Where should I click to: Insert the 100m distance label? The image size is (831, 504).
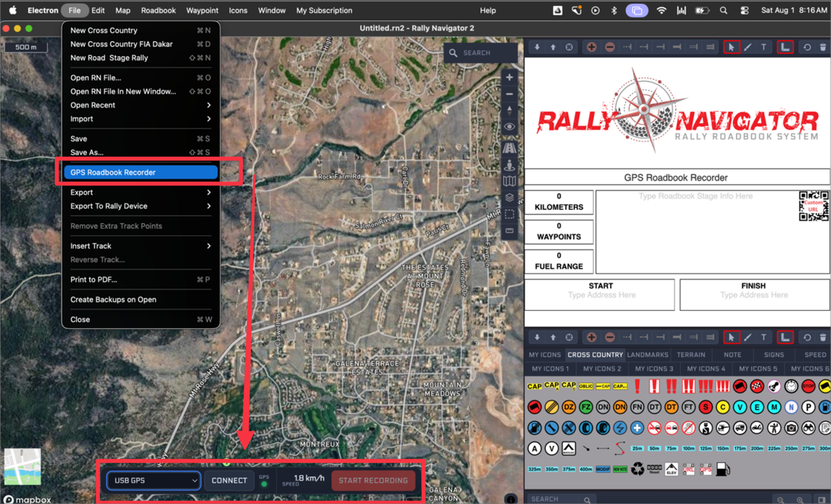(688, 449)
